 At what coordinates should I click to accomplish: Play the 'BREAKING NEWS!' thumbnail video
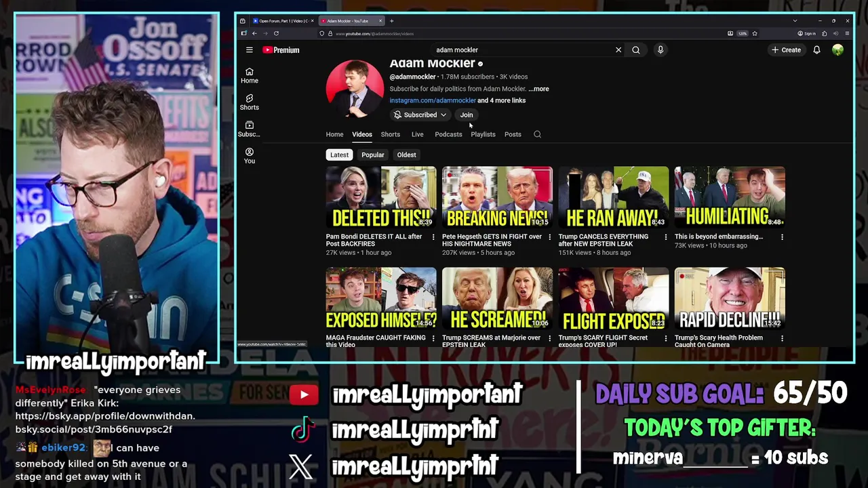point(497,197)
